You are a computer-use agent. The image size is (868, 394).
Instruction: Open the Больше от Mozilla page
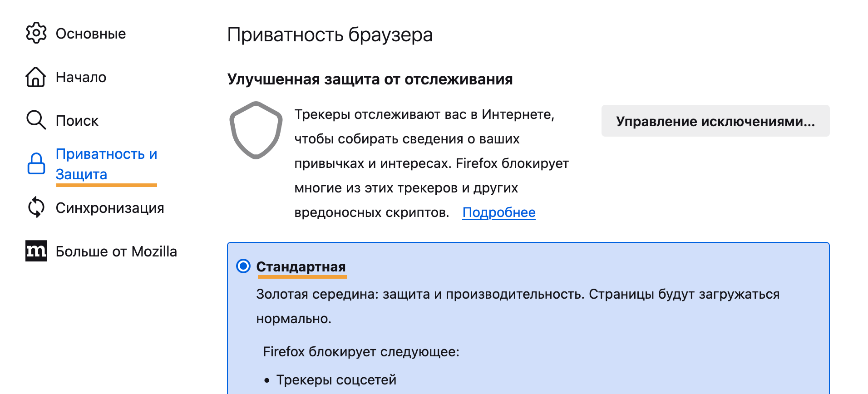pos(116,251)
